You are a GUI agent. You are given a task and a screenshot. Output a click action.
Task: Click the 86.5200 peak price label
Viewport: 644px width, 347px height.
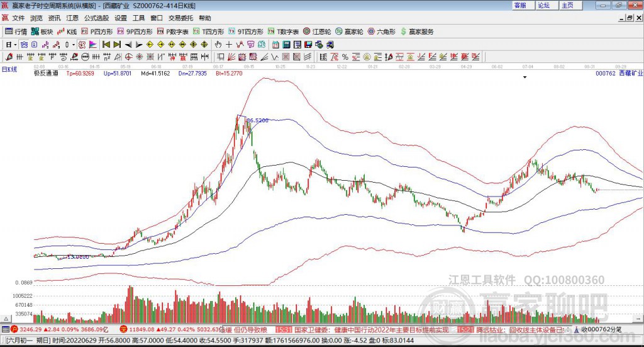click(x=257, y=120)
